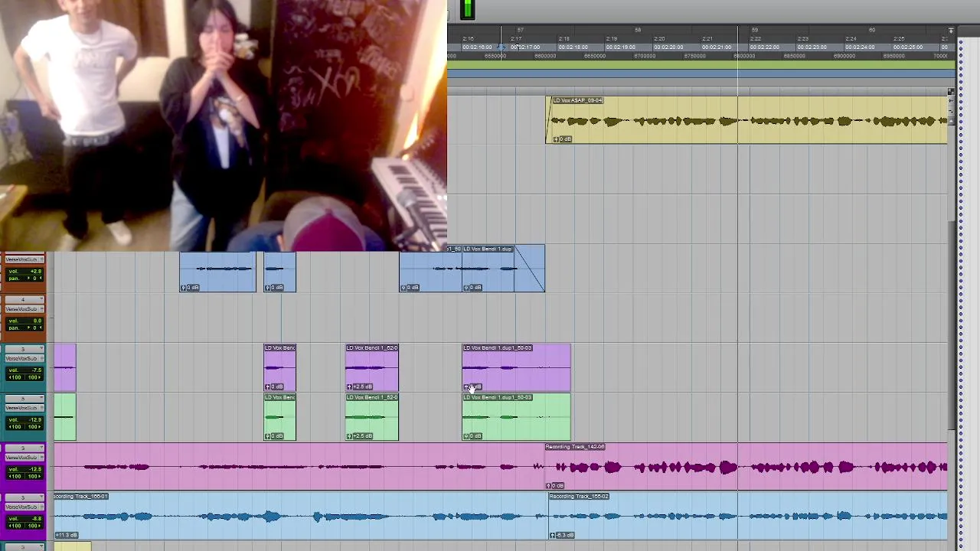Open the input selector labeled 4 on the 0.0 volume track

(x=24, y=301)
